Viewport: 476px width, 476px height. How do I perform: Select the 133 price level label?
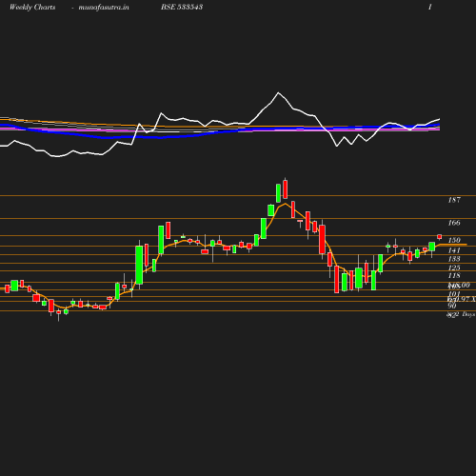click(454, 259)
